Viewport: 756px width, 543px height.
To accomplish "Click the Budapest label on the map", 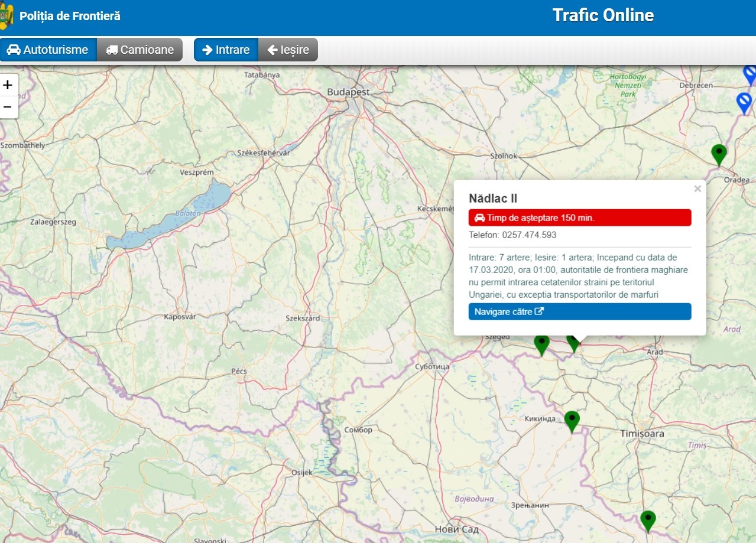I will pos(348,92).
